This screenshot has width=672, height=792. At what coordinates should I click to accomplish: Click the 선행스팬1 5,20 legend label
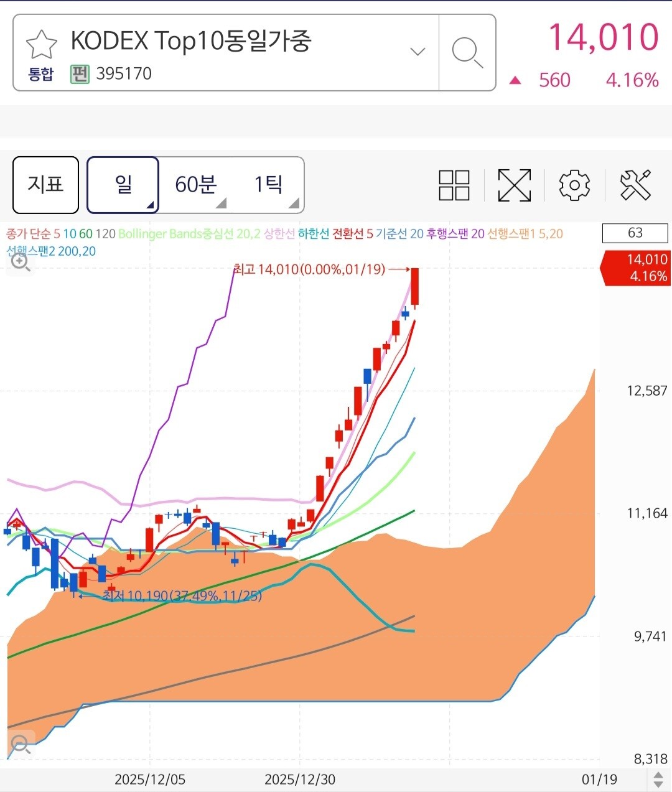click(x=525, y=234)
